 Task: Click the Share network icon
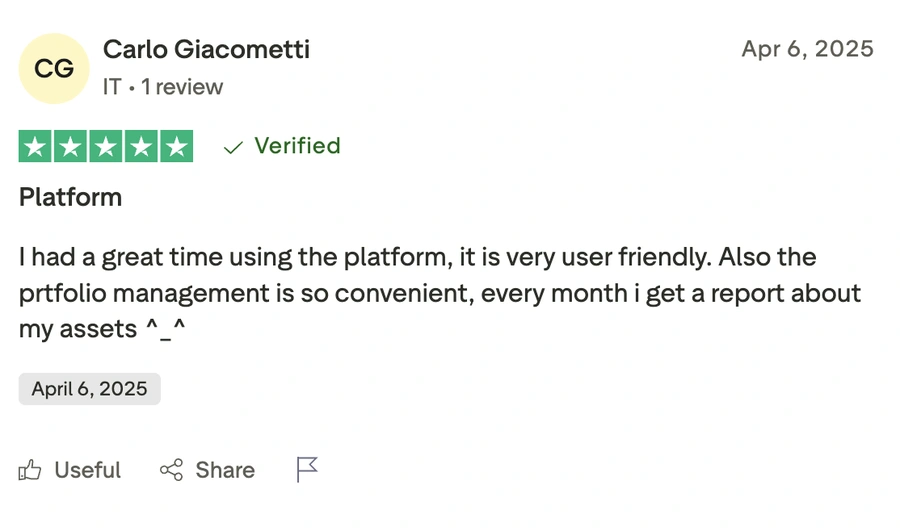tap(171, 470)
